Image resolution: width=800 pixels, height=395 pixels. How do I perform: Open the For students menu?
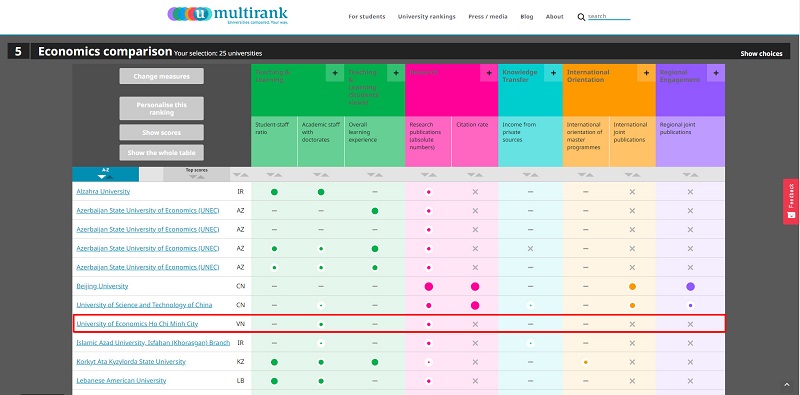[367, 16]
